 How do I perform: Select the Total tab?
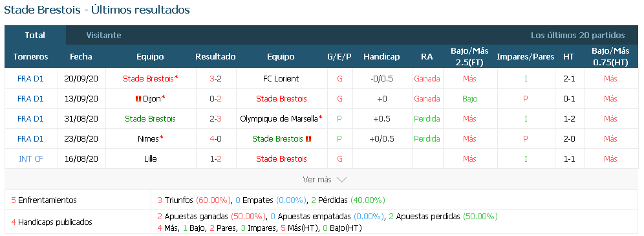35,36
